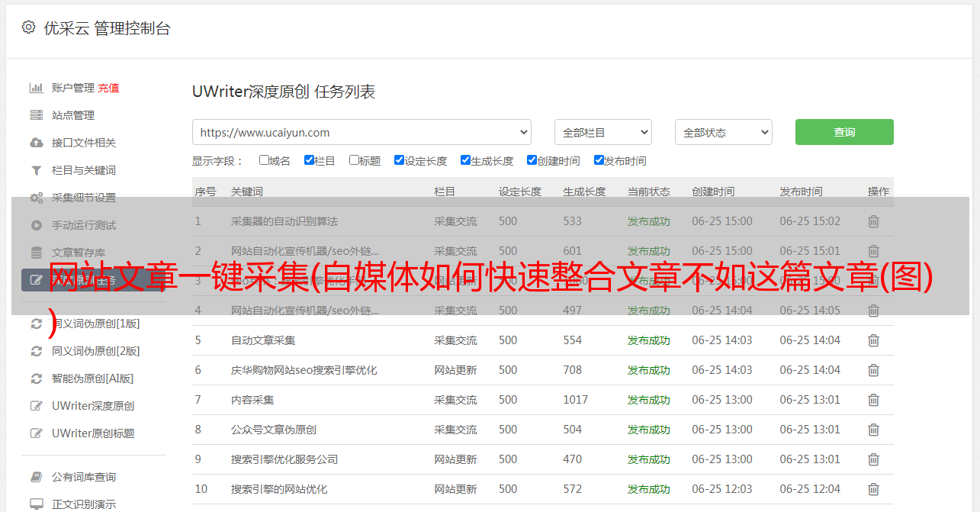Expand the 全部栏目 dropdown

point(602,132)
